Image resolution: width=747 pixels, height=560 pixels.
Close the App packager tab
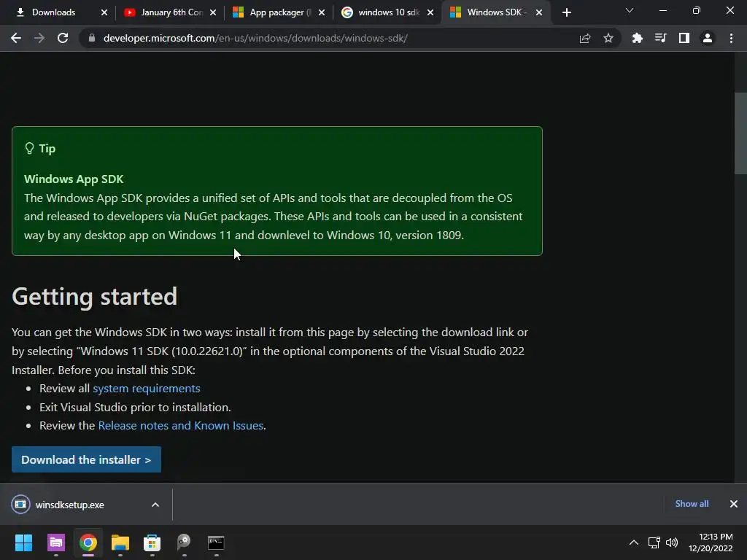coord(322,12)
